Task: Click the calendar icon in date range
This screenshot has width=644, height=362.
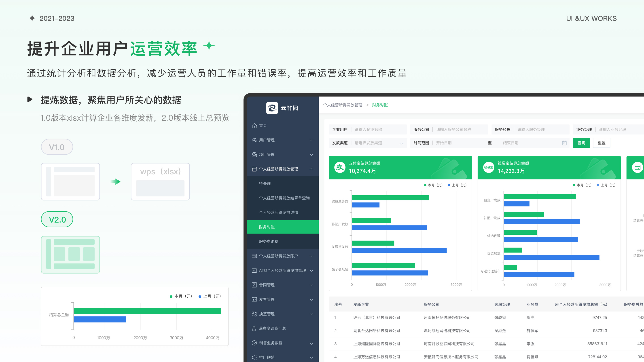Action: pyautogui.click(x=564, y=143)
